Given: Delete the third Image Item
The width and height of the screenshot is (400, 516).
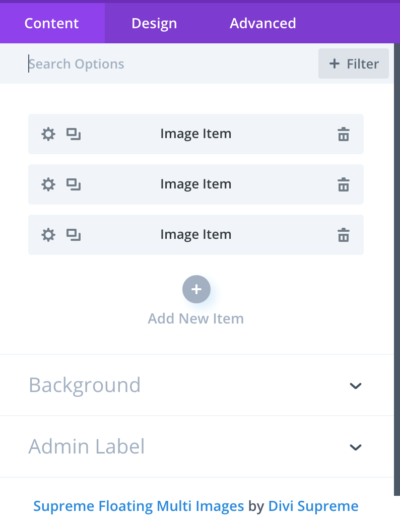Looking at the screenshot, I should pos(344,235).
